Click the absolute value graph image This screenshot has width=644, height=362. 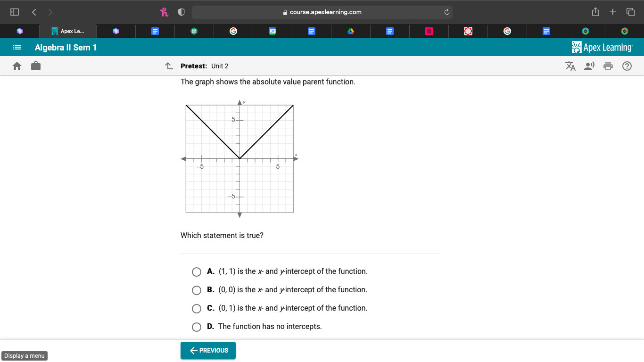tap(240, 158)
